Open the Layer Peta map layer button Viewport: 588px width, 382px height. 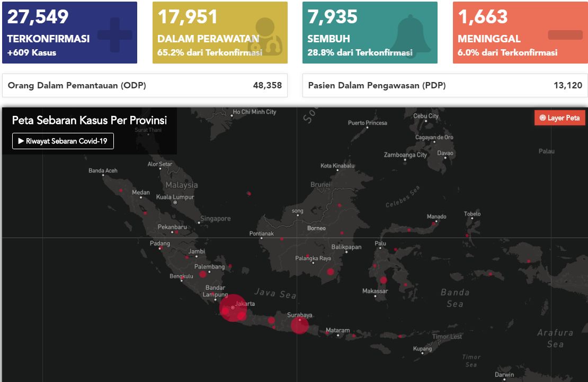pos(559,117)
